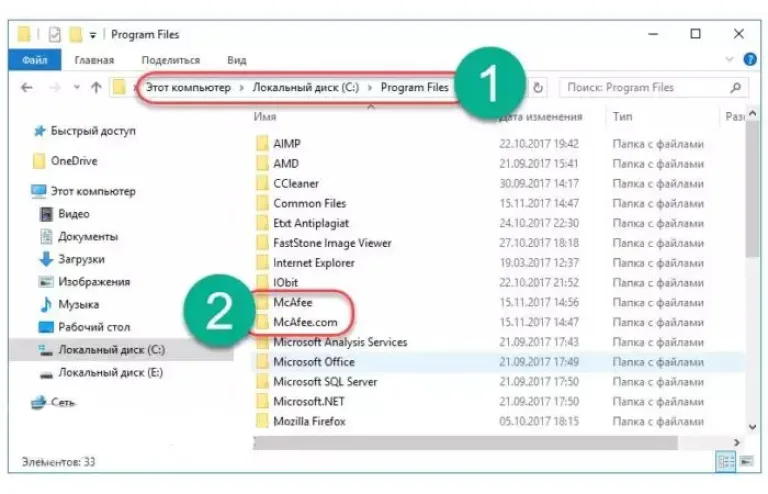
Task: Click the search magnifier icon
Action: [735, 88]
